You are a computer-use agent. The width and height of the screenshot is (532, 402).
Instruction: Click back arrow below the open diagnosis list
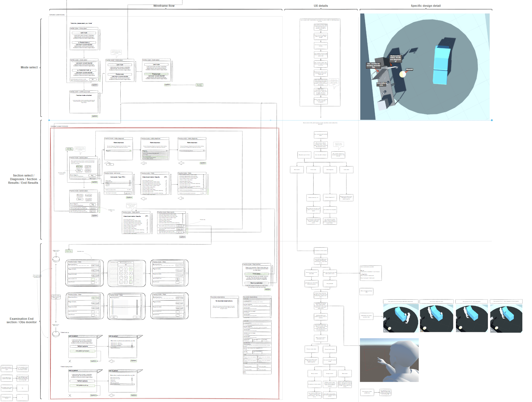pos(144,163)
